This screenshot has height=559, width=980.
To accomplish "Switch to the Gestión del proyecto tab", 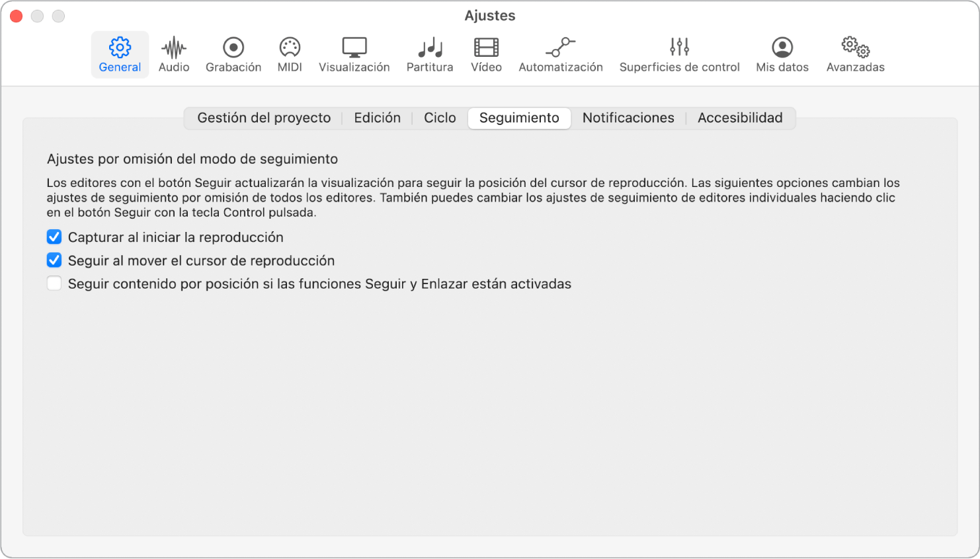I will (x=263, y=118).
